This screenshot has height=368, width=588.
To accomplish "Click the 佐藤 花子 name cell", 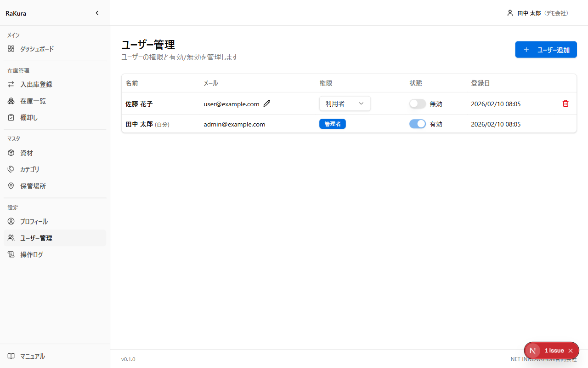I will (139, 104).
